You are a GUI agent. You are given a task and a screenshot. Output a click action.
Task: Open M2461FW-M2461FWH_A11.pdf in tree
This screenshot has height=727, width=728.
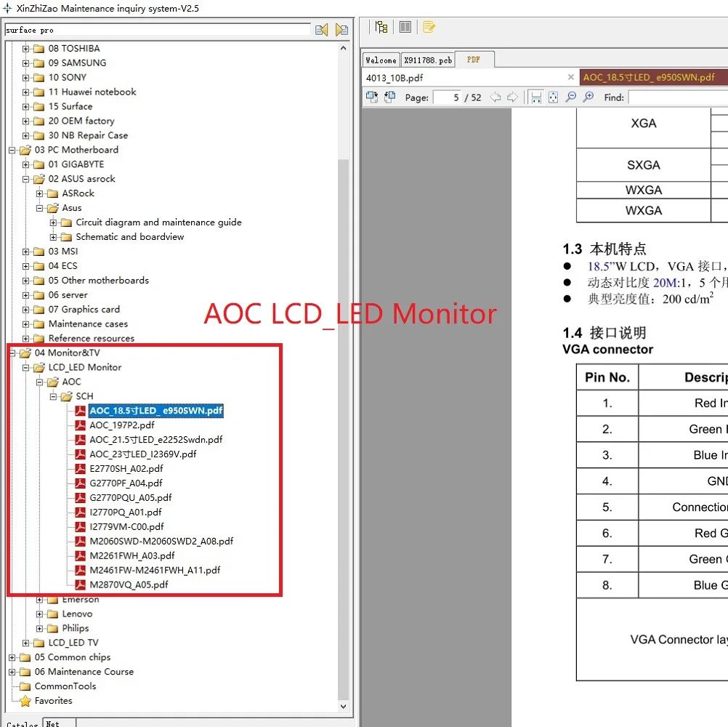coord(155,570)
